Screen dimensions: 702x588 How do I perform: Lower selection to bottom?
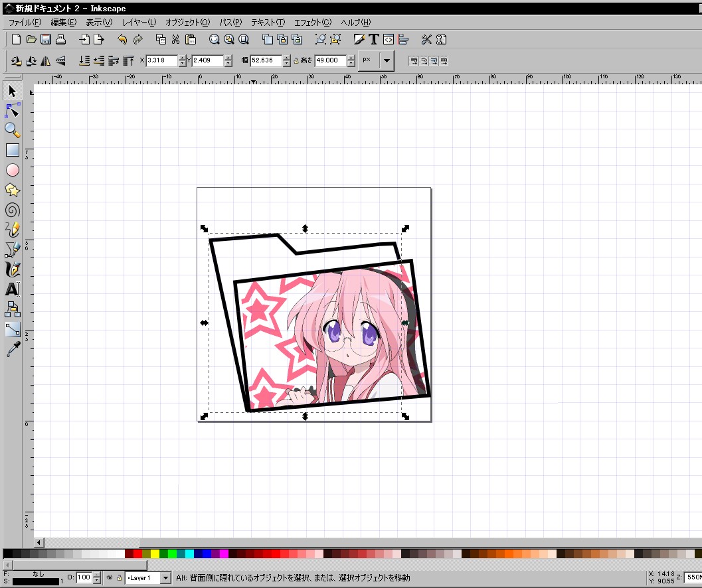click(84, 60)
